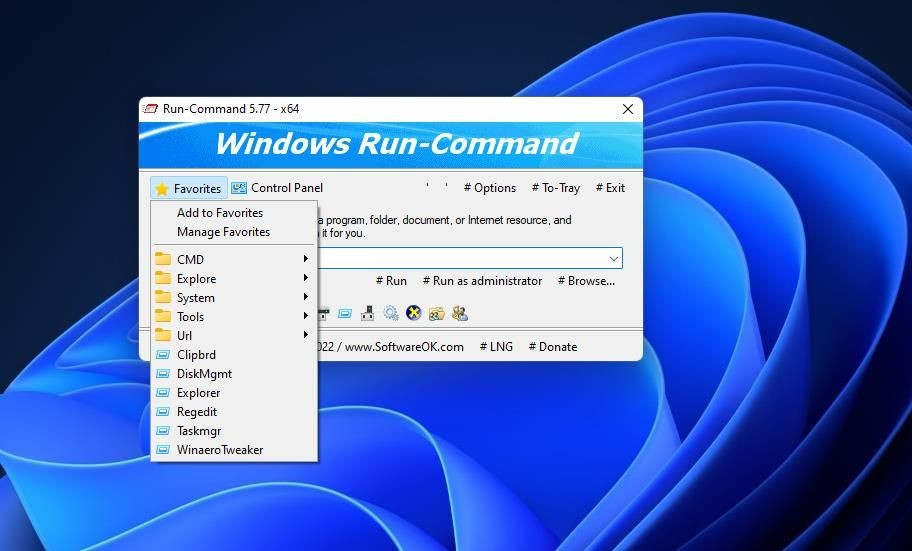Click the shared folder users icon
The width and height of the screenshot is (912, 551).
coord(436,314)
